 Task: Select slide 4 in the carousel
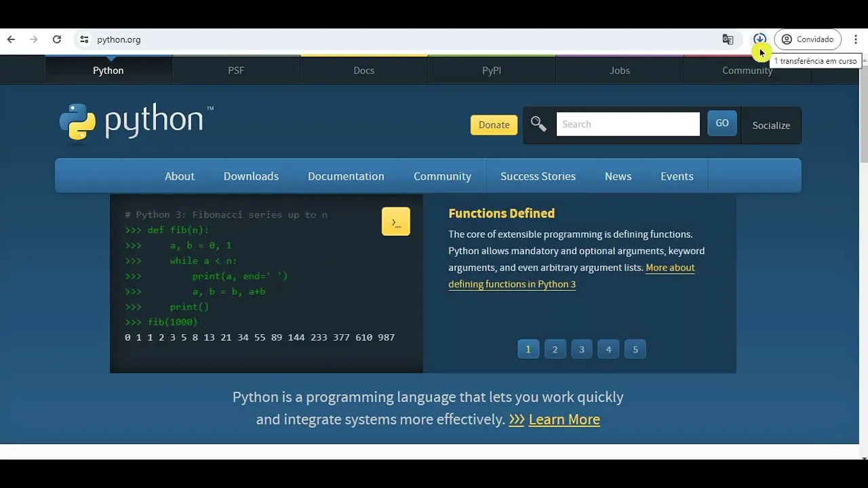click(608, 349)
